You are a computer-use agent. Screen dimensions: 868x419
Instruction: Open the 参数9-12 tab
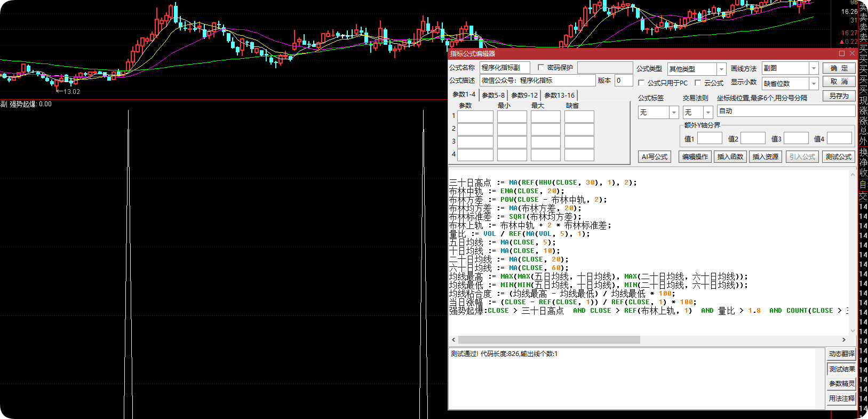click(x=524, y=96)
